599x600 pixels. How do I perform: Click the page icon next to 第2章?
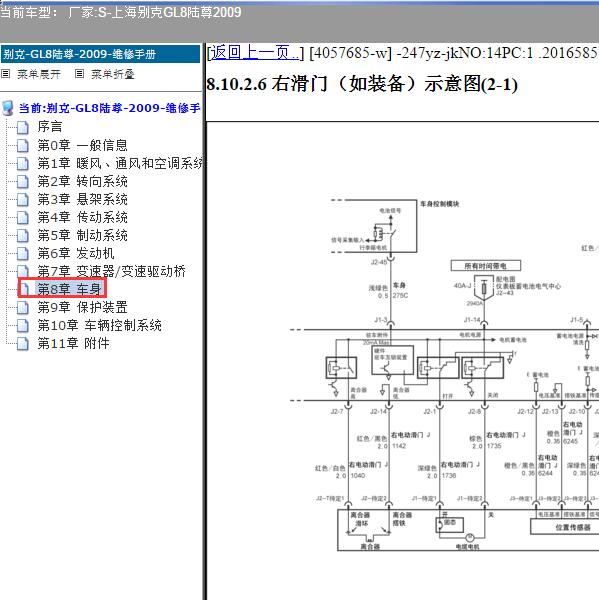(x=23, y=182)
